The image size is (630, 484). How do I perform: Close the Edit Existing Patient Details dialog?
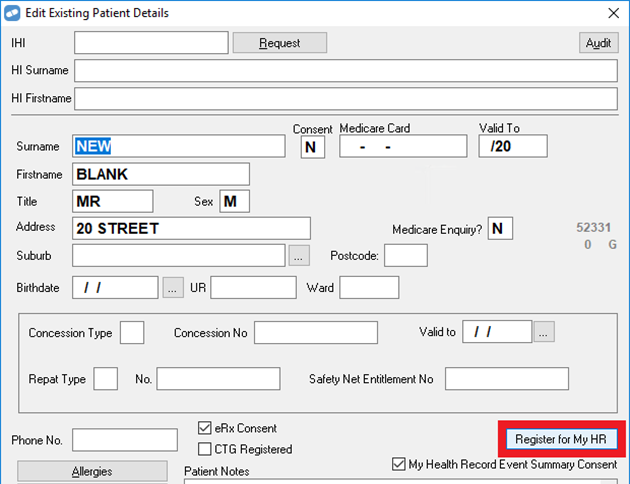[612, 13]
